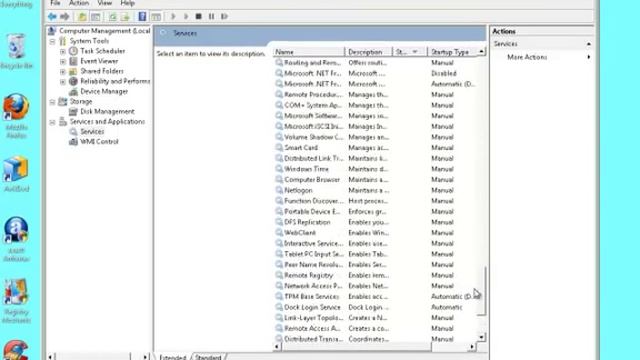This screenshot has width=640, height=360.
Task: Go back with the blue Back arrow
Action: pos(52,16)
